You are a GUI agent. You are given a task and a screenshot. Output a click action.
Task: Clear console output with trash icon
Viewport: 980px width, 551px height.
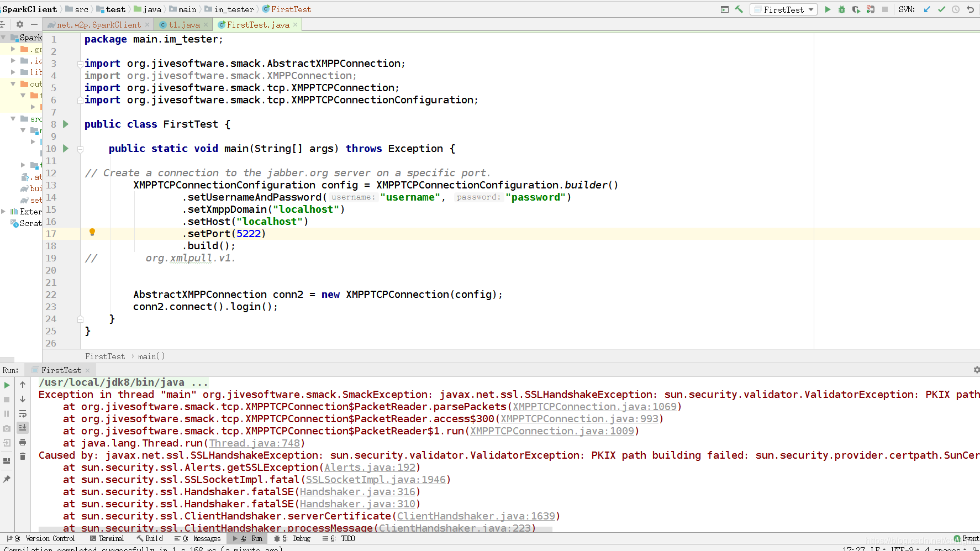(x=23, y=456)
